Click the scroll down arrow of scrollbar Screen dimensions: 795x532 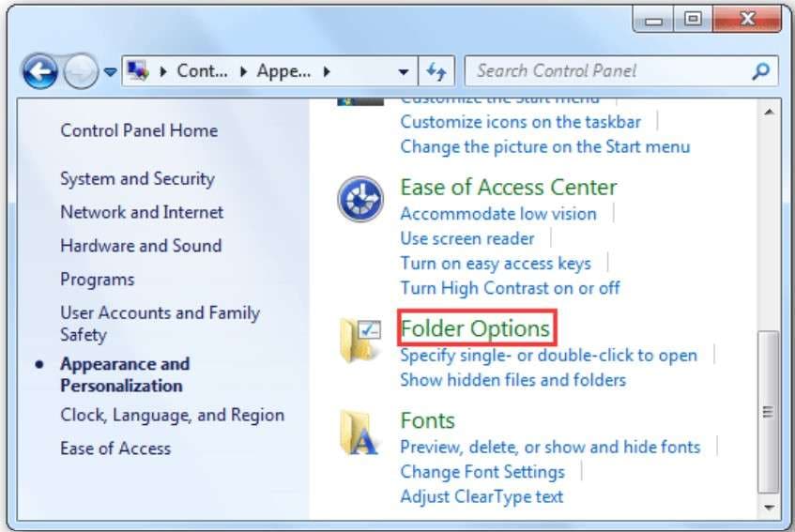[x=769, y=506]
